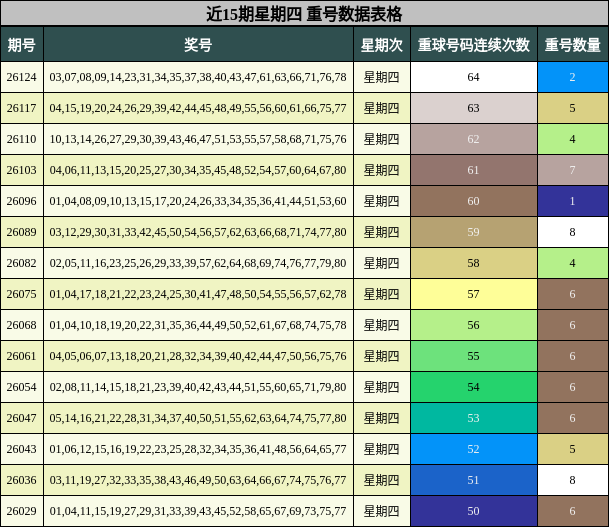Select period number 26061
The width and height of the screenshot is (609, 527).
[x=21, y=356]
